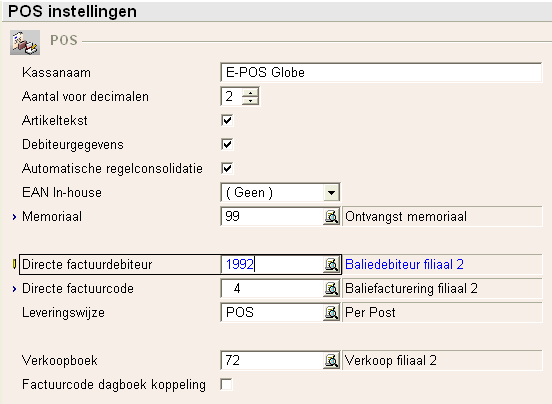The height and width of the screenshot is (404, 552).
Task: Expand the EAN In-house dropdown
Action: pyautogui.click(x=331, y=192)
